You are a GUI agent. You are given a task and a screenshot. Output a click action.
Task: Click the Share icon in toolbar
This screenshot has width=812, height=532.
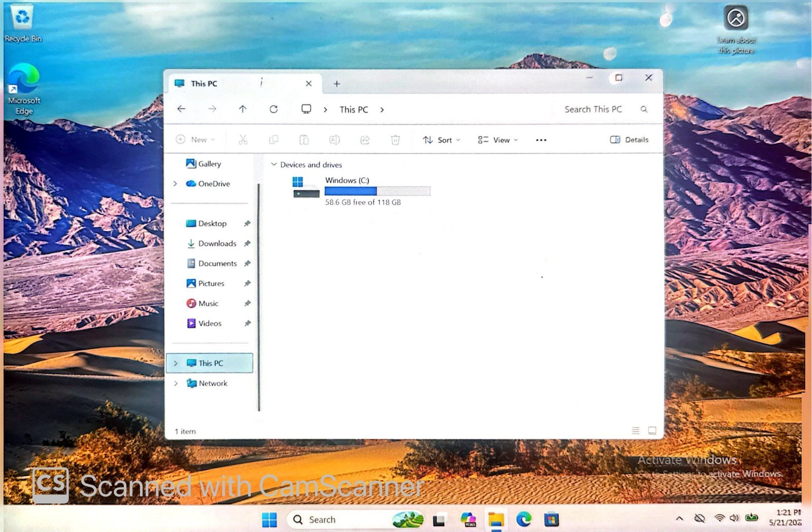pyautogui.click(x=365, y=139)
